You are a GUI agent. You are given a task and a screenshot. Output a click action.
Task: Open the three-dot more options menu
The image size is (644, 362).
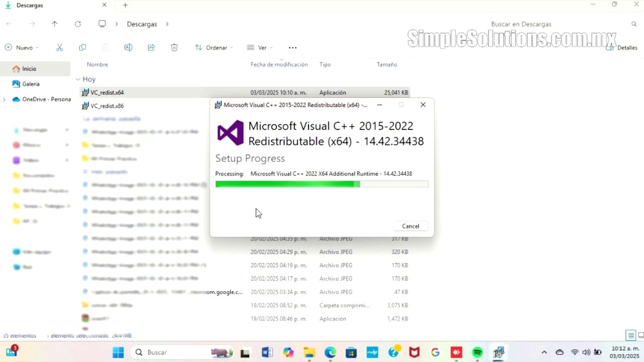[293, 48]
